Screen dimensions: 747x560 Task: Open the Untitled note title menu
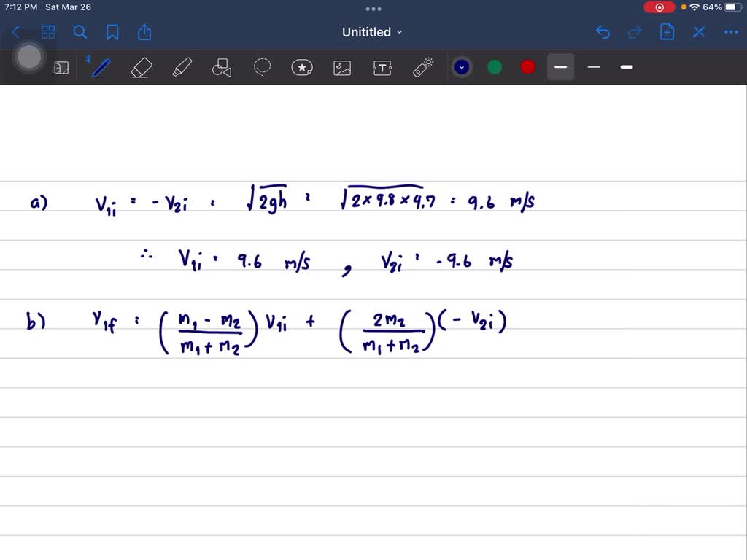[x=372, y=32]
